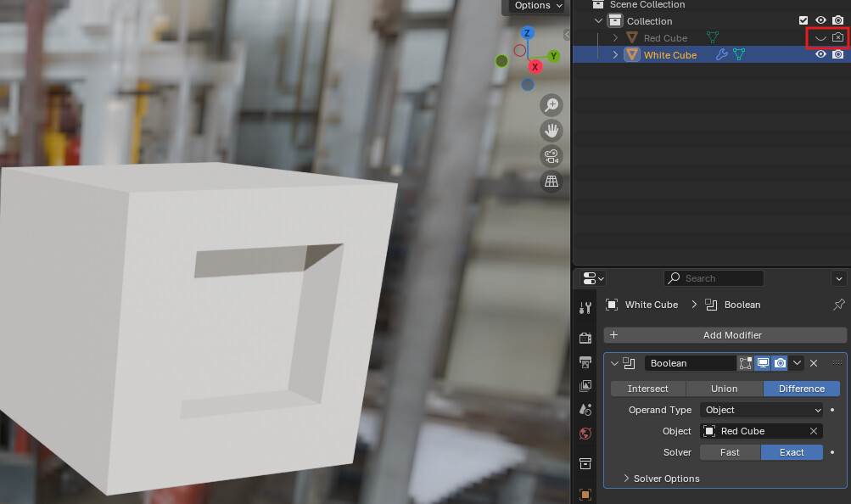This screenshot has width=851, height=504.
Task: Collapse the Boolean modifier panel
Action: [x=614, y=363]
